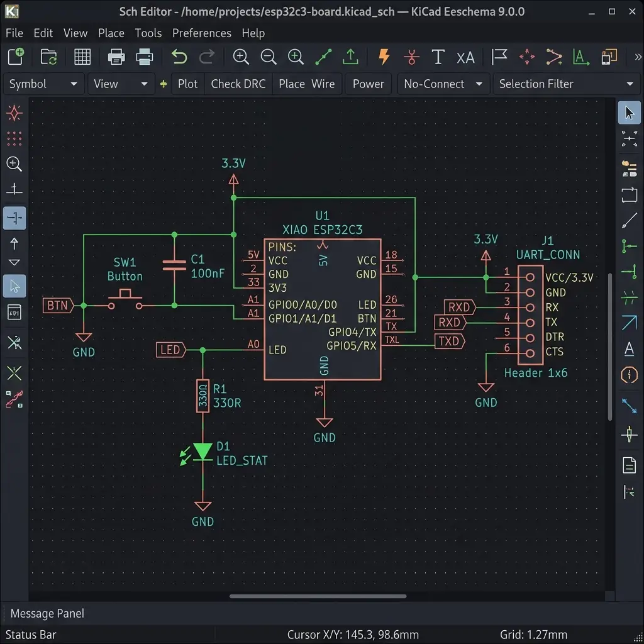Open the Place menu

click(x=111, y=33)
